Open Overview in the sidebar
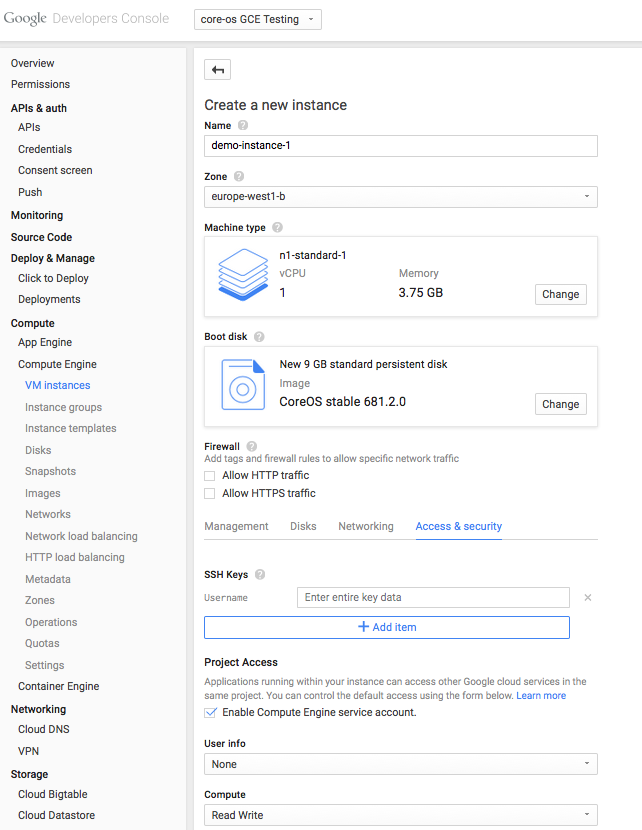The width and height of the screenshot is (642, 830). 32,63
